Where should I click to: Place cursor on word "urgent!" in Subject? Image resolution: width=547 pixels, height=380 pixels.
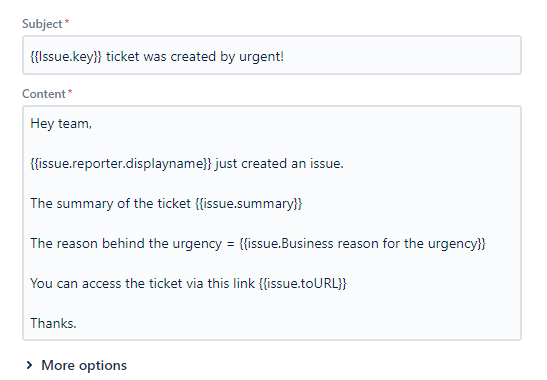261,57
